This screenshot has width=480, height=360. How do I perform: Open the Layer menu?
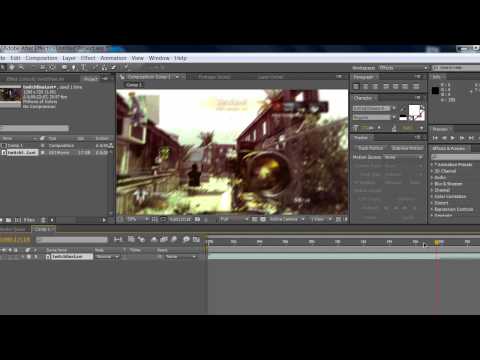(x=69, y=58)
